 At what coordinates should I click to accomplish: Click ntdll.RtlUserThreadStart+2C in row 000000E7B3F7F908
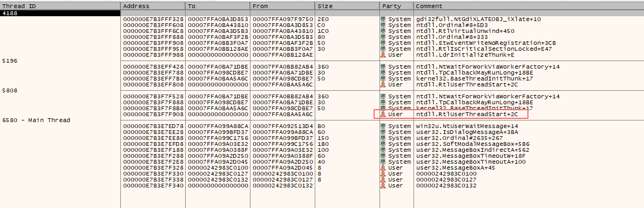coord(467,115)
